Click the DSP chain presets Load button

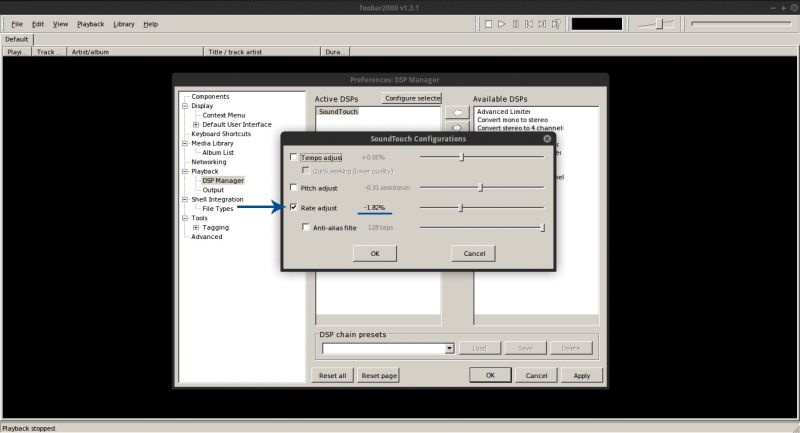pyautogui.click(x=479, y=348)
